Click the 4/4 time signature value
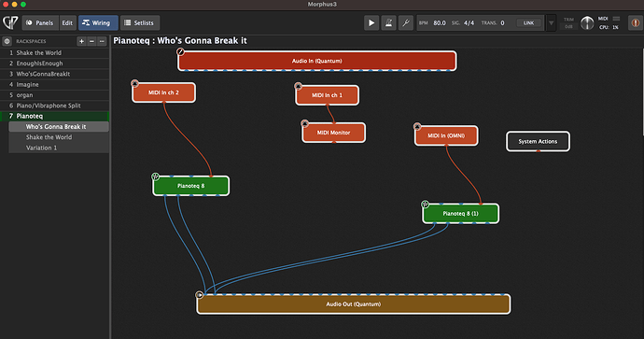Image resolution: width=644 pixels, height=339 pixels. click(469, 23)
